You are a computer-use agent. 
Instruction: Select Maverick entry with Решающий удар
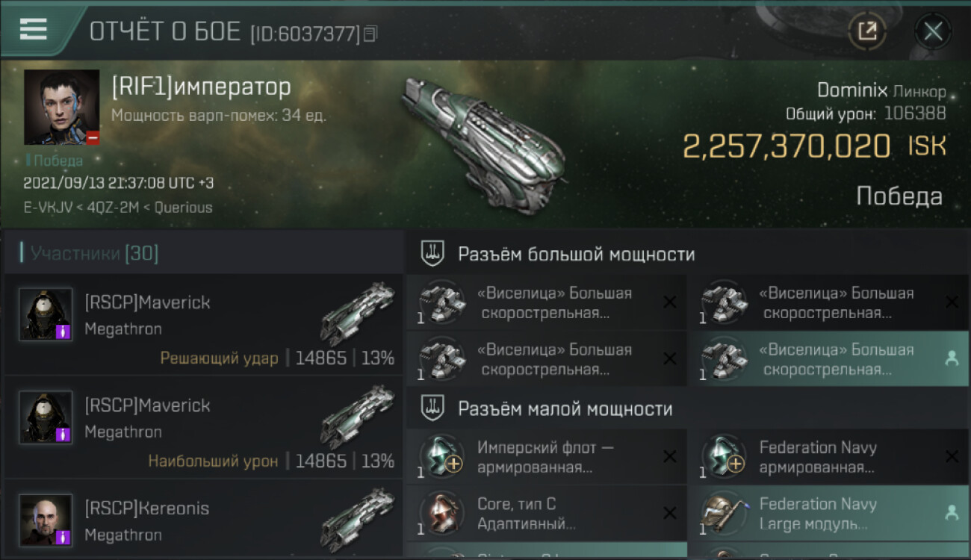click(x=204, y=324)
